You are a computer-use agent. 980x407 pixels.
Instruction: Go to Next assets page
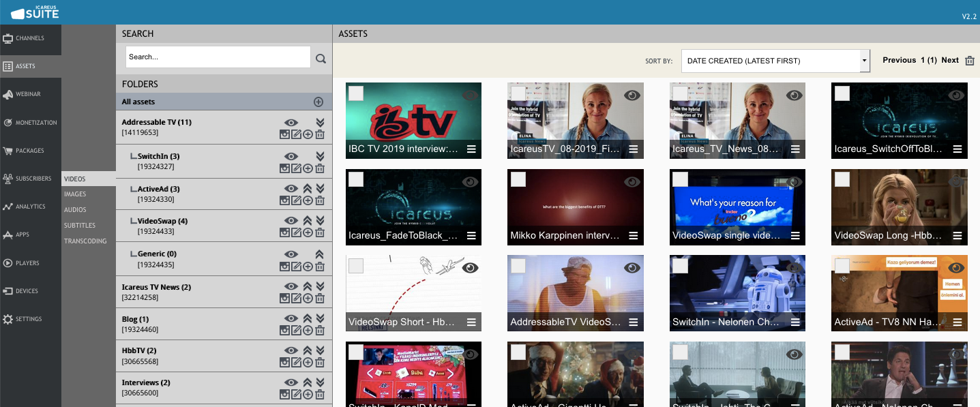(x=950, y=60)
